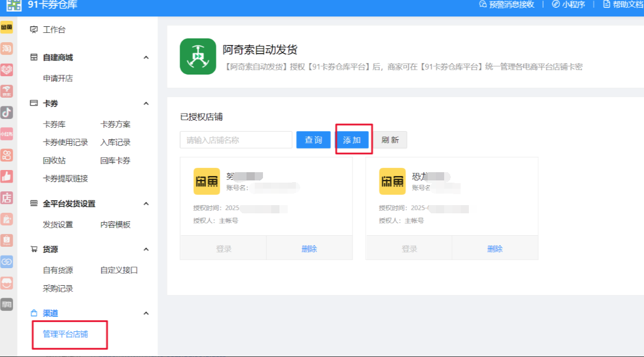Click 登录 on the first shop card
The height and width of the screenshot is (357, 644).
point(223,248)
